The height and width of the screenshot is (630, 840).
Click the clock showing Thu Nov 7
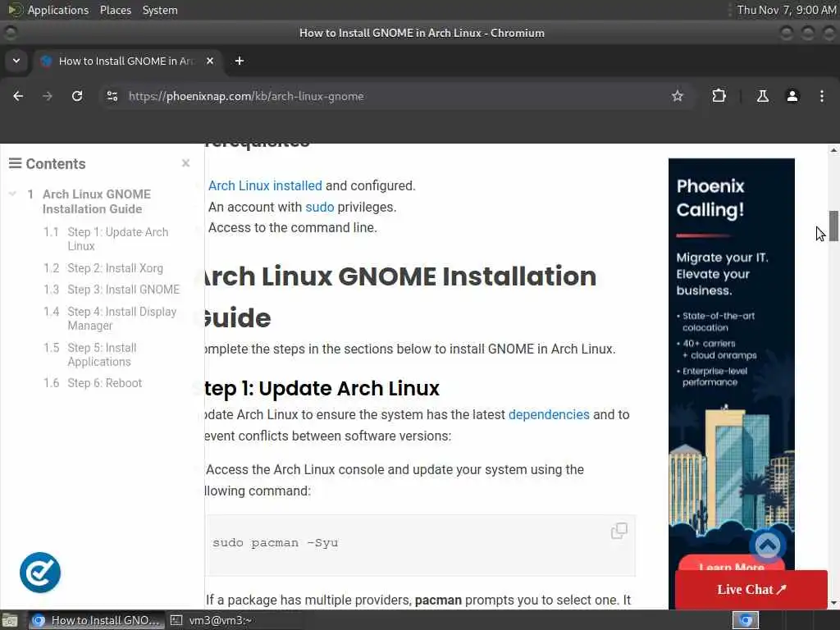(x=786, y=10)
